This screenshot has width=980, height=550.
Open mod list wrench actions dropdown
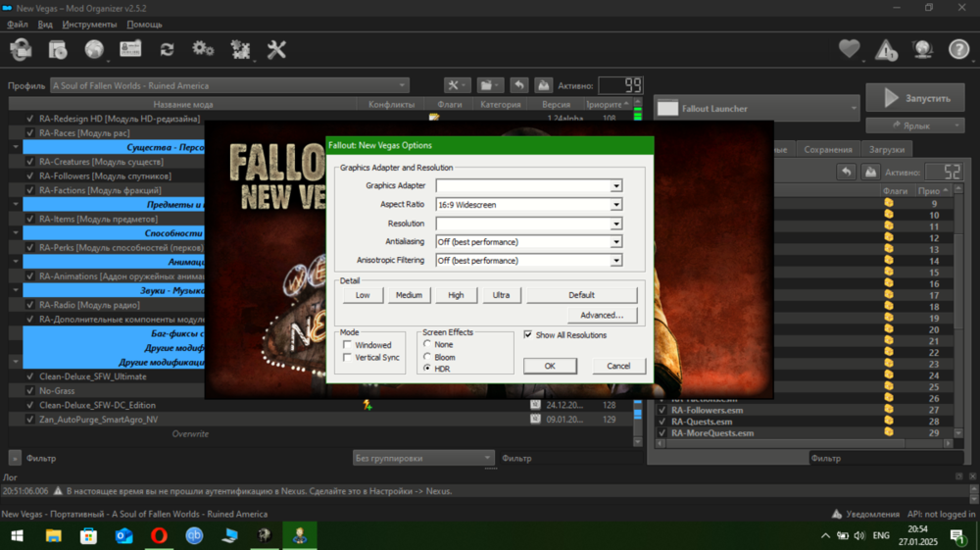457,85
